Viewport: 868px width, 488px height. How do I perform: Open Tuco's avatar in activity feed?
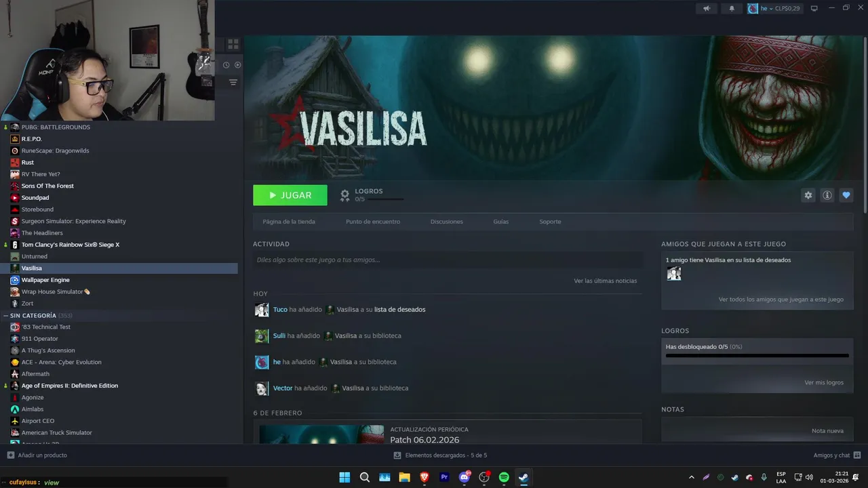(262, 310)
